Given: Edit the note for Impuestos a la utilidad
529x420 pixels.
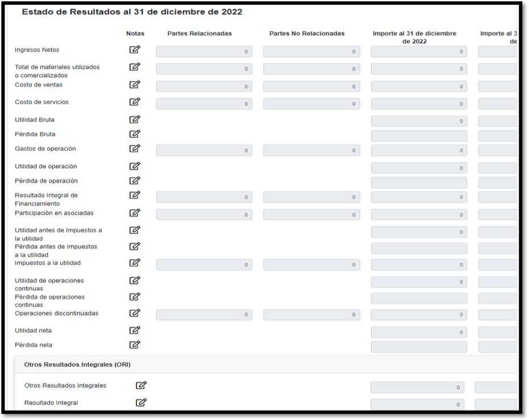Looking at the screenshot, I should 135,263.
